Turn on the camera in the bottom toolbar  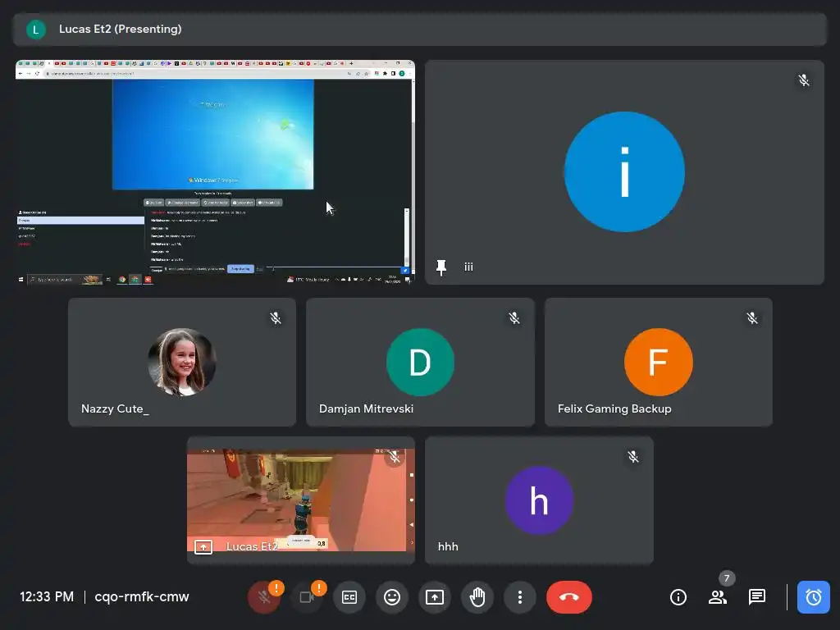click(x=307, y=597)
